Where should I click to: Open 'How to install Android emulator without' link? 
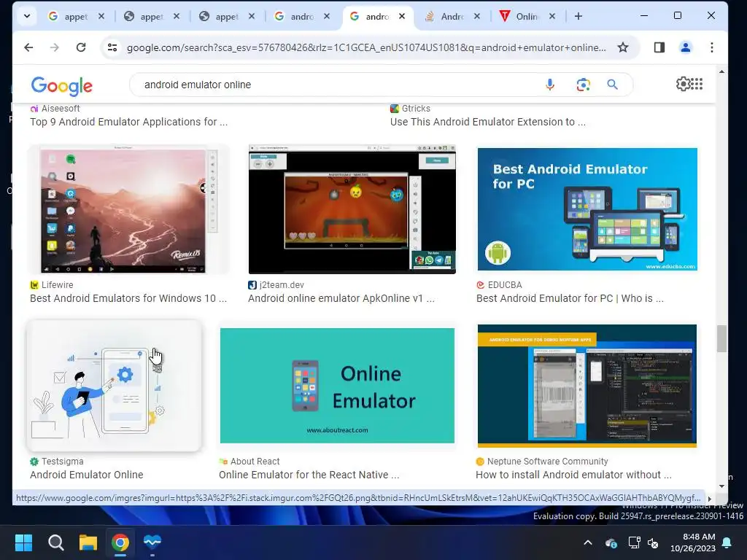(573, 475)
